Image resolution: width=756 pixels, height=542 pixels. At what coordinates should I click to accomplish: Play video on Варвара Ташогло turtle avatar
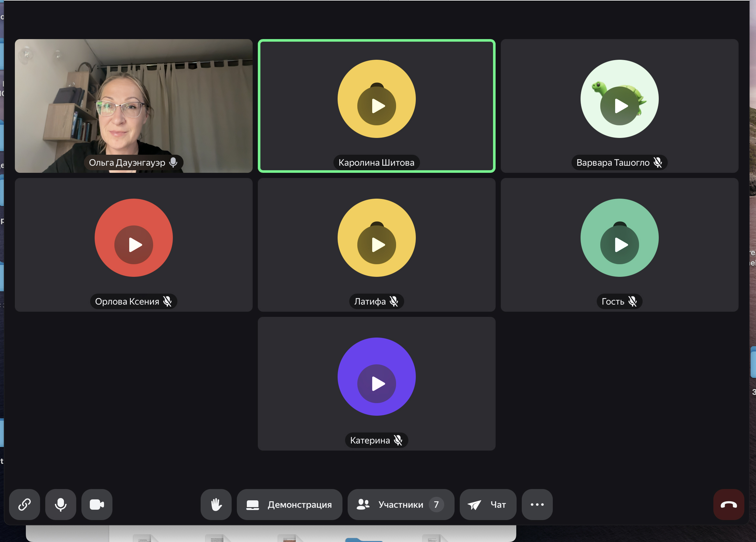pos(619,106)
